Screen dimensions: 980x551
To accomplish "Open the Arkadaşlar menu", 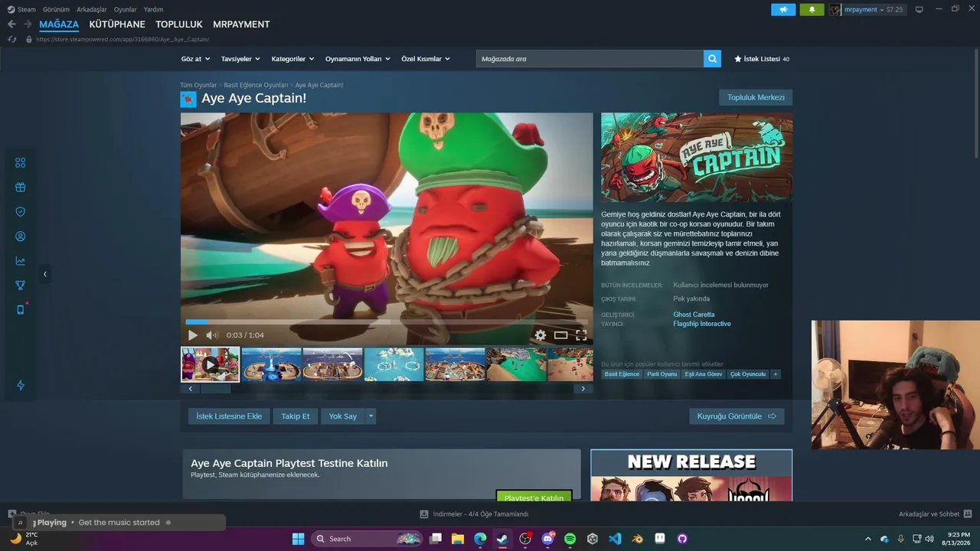I will tap(92, 10).
